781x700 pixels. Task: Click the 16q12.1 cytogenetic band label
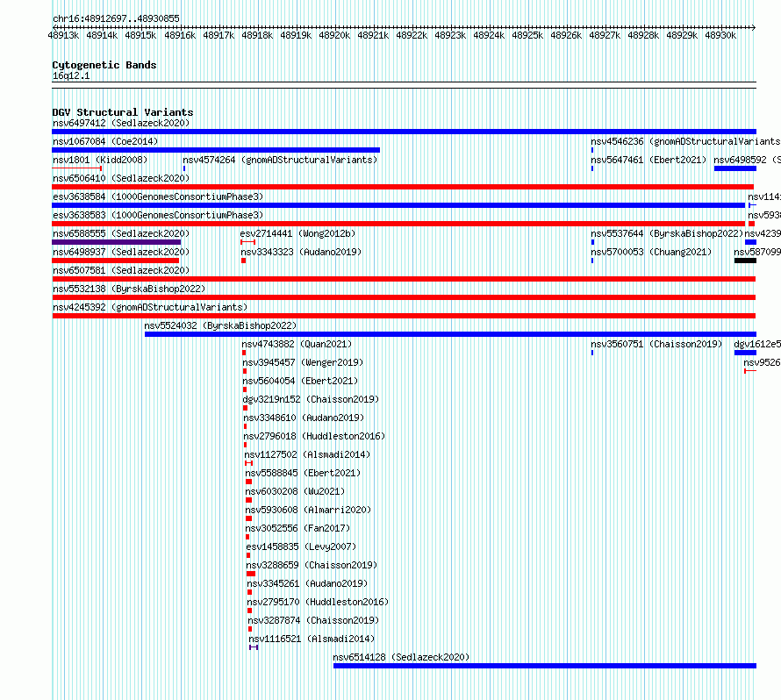click(x=71, y=75)
